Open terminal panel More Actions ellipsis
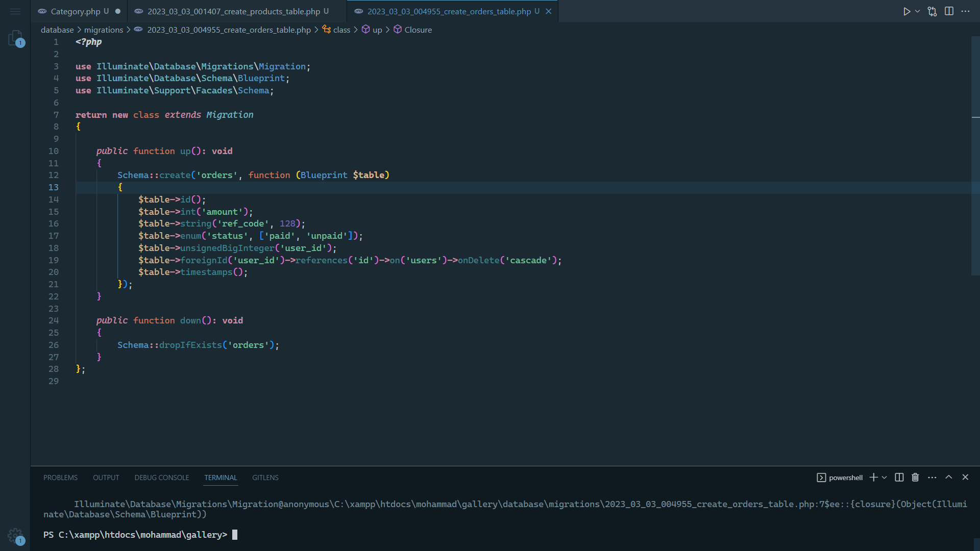The height and width of the screenshot is (551, 980). pos(932,478)
